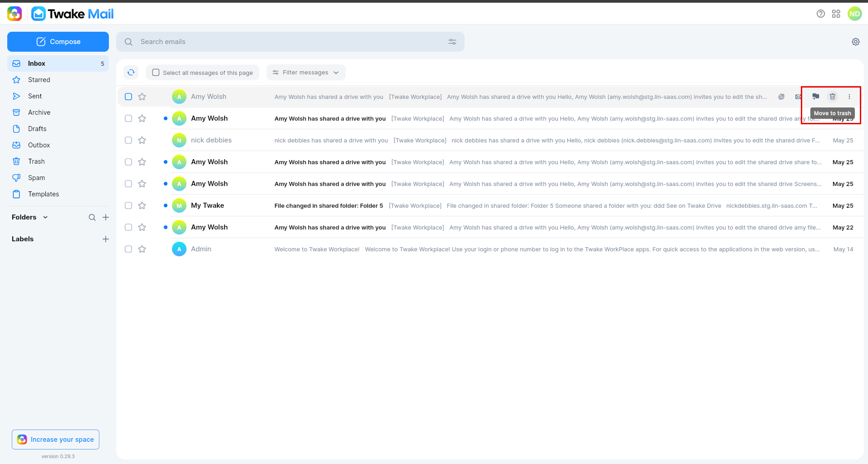This screenshot has width=868, height=464.
Task: Open the app grid launcher icon
Action: click(x=836, y=14)
